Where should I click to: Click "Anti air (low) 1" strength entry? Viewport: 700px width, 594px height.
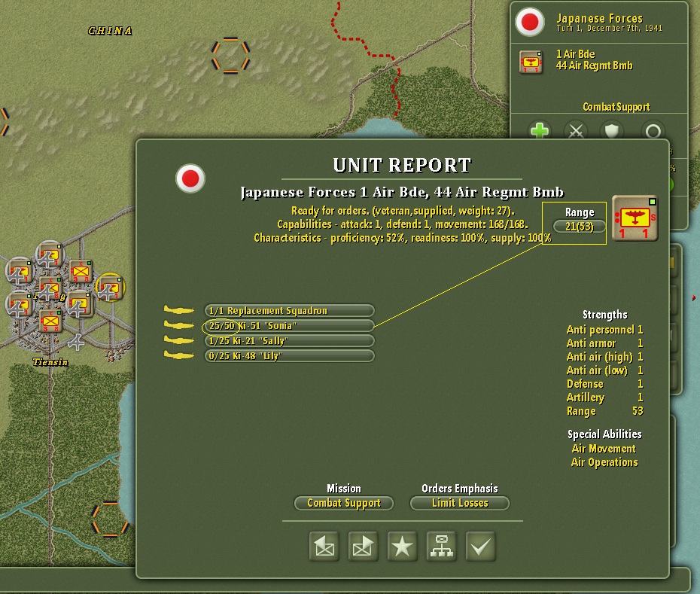point(604,370)
